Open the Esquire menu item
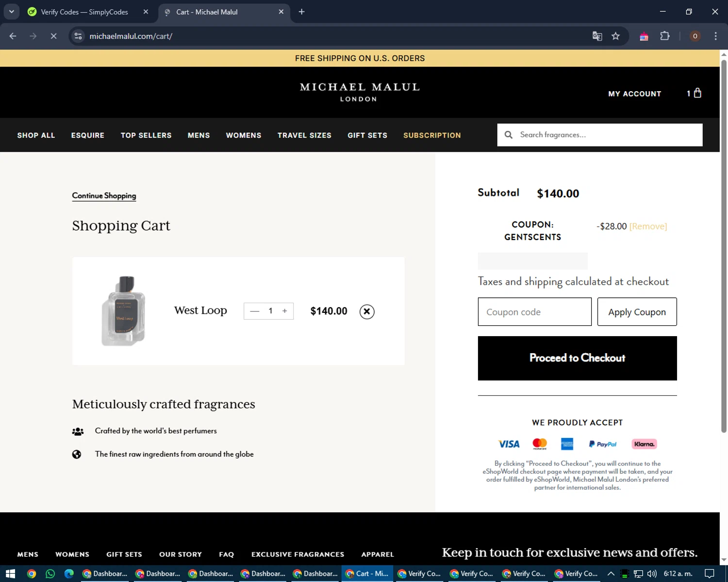The height and width of the screenshot is (582, 728). (88, 135)
